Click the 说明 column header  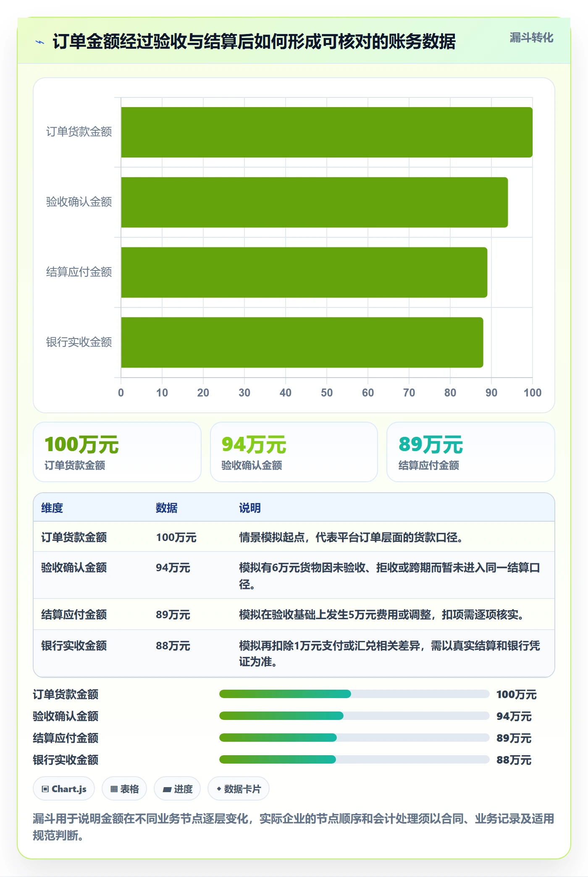(250, 508)
